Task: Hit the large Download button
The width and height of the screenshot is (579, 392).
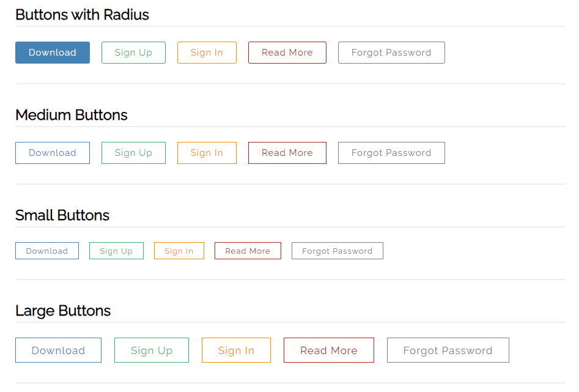Action: pyautogui.click(x=58, y=350)
